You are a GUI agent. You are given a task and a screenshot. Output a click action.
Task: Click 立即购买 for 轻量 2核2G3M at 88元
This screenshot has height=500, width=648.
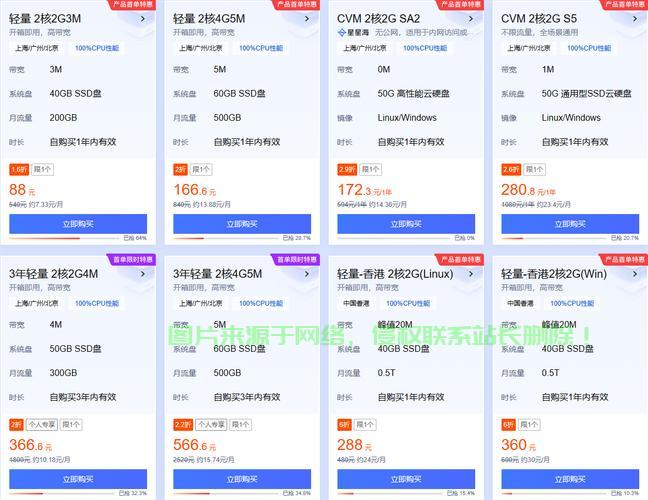(78, 224)
